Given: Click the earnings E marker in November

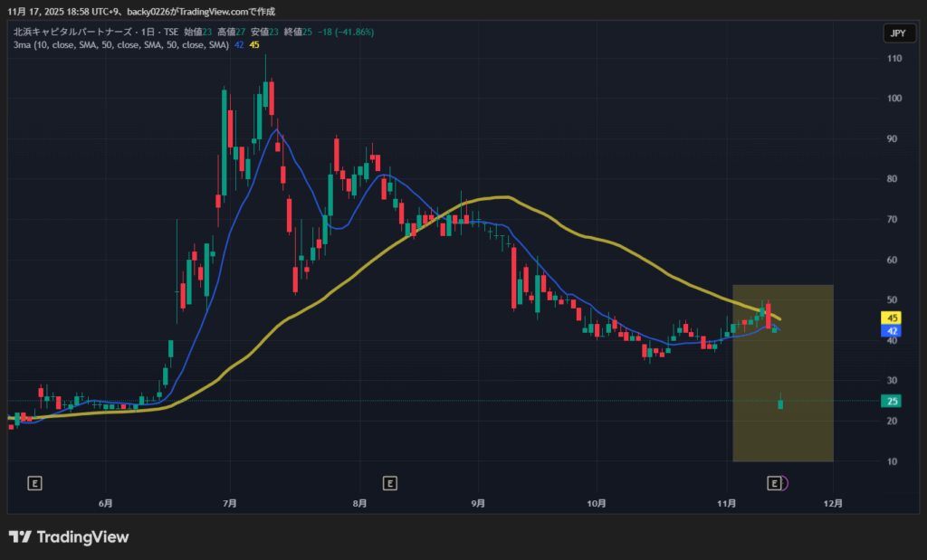Looking at the screenshot, I should click(774, 483).
